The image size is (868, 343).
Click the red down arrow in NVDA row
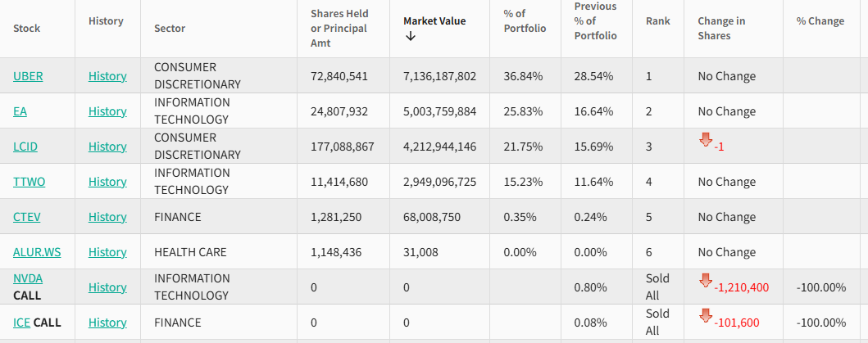click(706, 281)
